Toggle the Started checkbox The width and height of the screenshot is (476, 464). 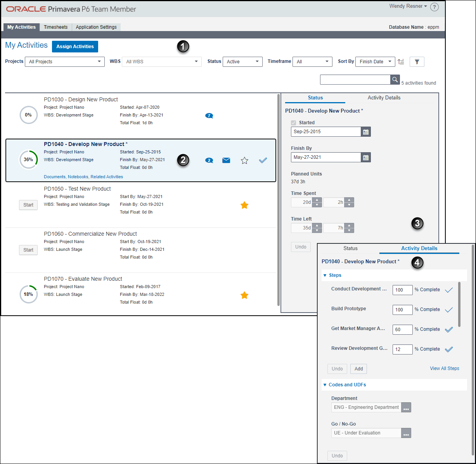pyautogui.click(x=293, y=123)
